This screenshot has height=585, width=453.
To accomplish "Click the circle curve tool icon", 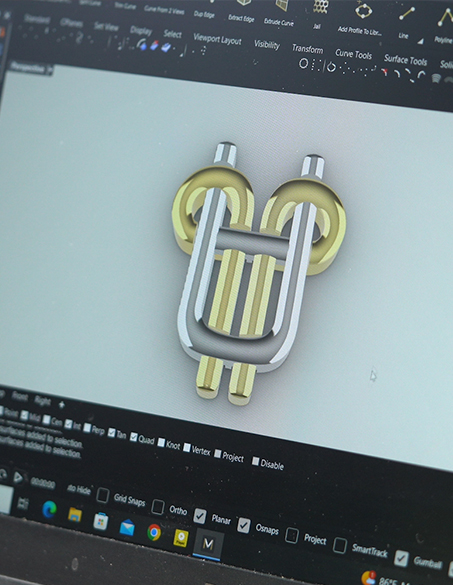I will [303, 63].
